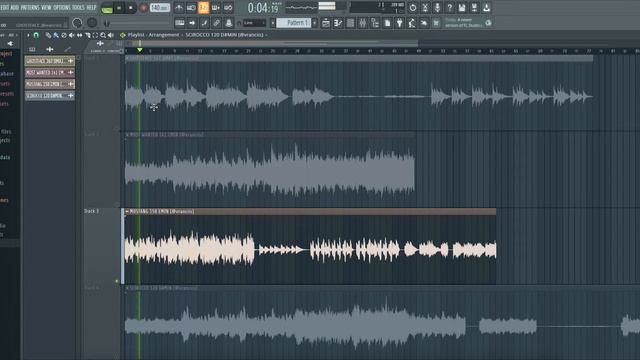Open the EDIT menu

tap(4, 7)
